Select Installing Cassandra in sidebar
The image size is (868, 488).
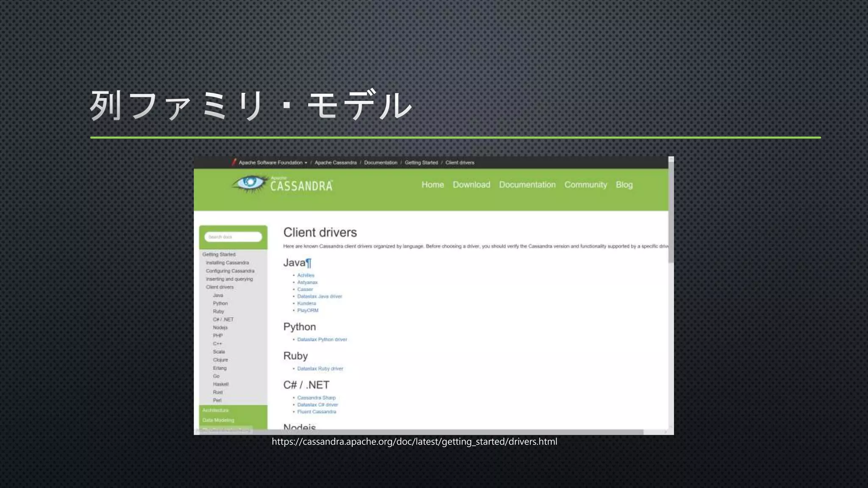click(x=227, y=263)
